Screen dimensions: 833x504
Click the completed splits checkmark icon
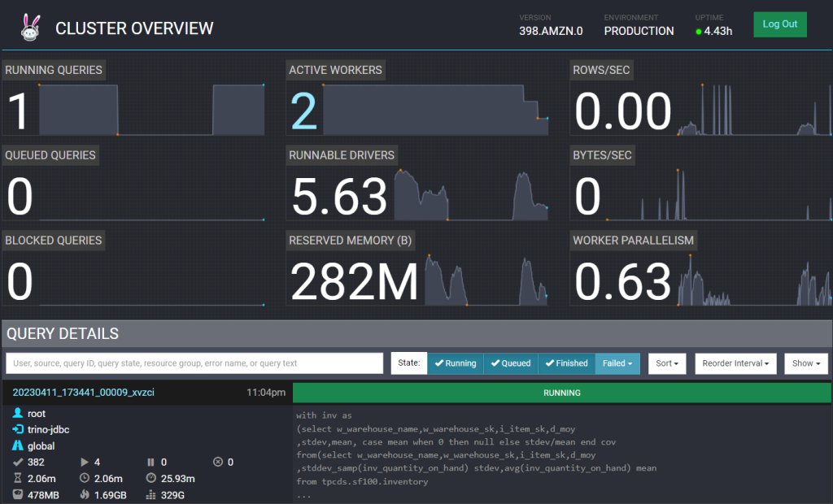coord(18,463)
